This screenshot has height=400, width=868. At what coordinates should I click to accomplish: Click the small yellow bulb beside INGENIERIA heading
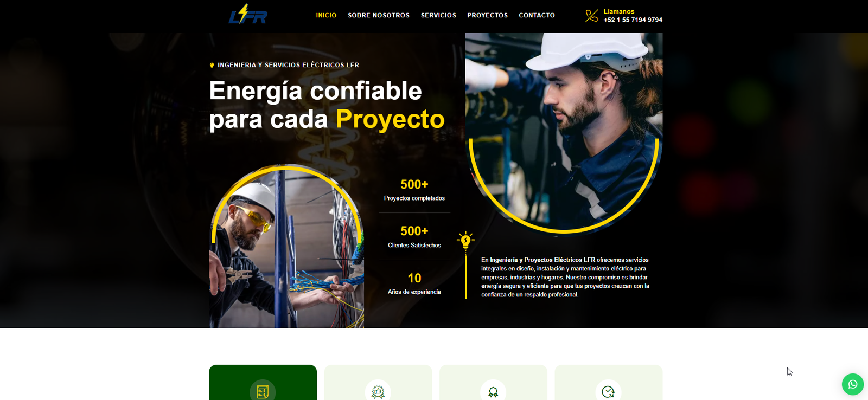pyautogui.click(x=212, y=65)
